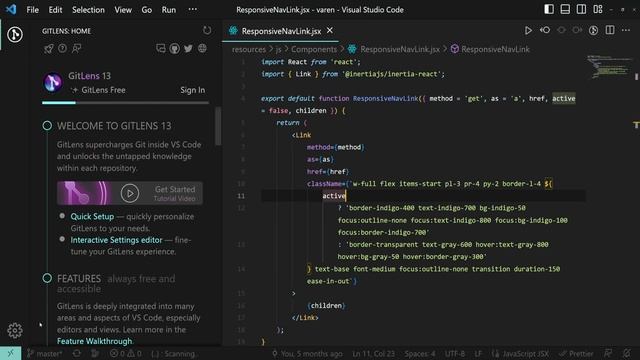
Task: Click the rocket Get Started icon
Action: pyautogui.click(x=49, y=49)
